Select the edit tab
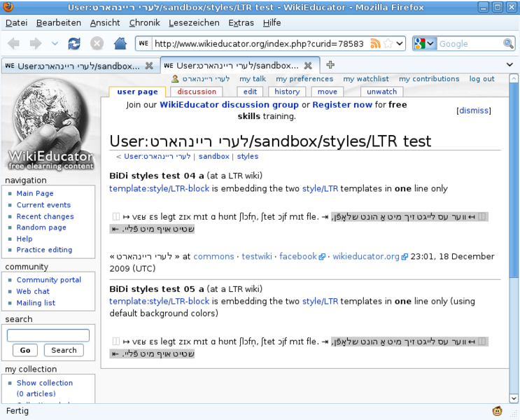This screenshot has width=520, height=420. (x=250, y=92)
